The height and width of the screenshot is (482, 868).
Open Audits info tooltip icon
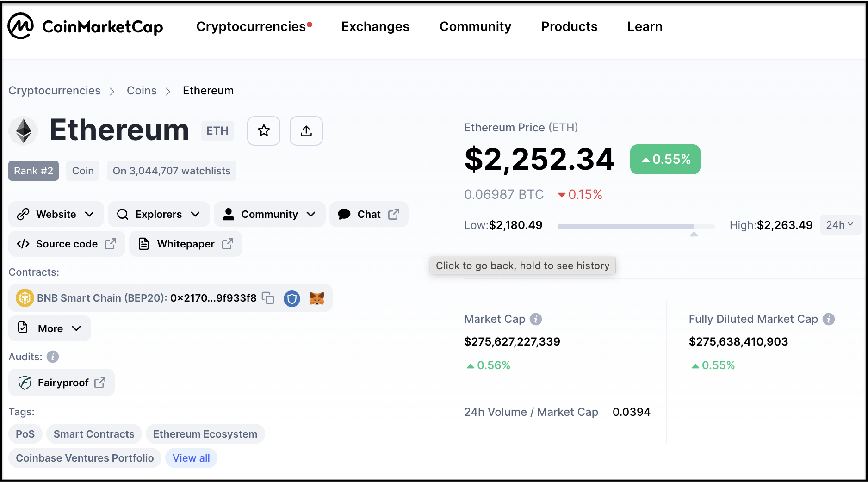(x=53, y=357)
